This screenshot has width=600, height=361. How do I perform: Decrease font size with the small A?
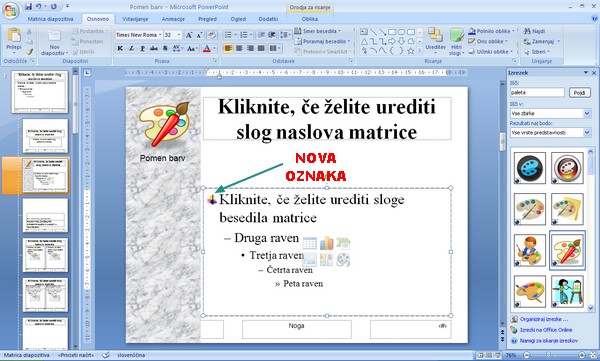pos(199,35)
